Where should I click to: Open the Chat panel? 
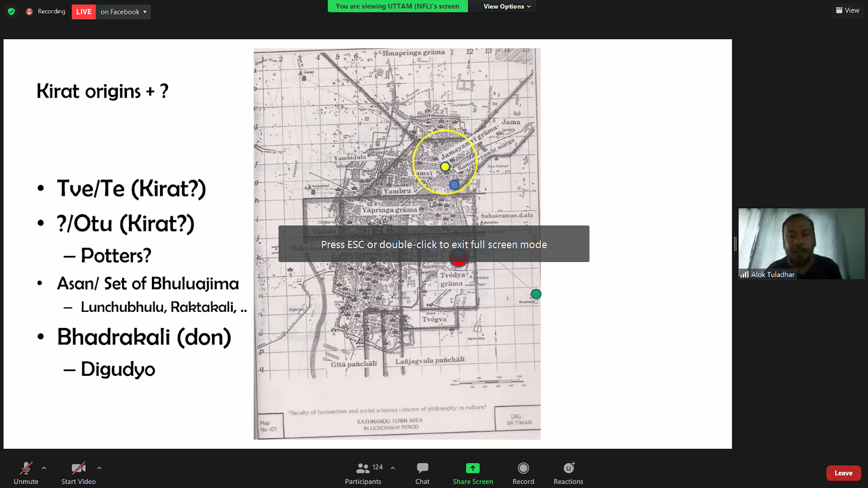[x=423, y=473]
